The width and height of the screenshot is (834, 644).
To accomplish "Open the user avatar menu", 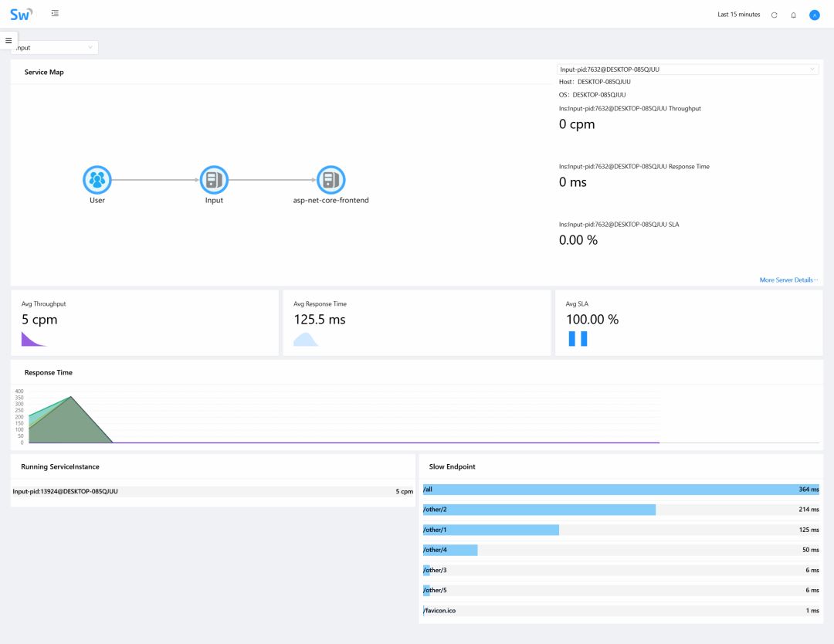I will [814, 15].
